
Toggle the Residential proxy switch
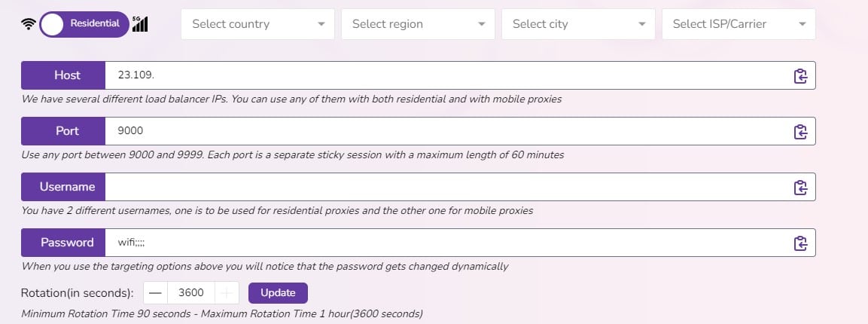[84, 24]
